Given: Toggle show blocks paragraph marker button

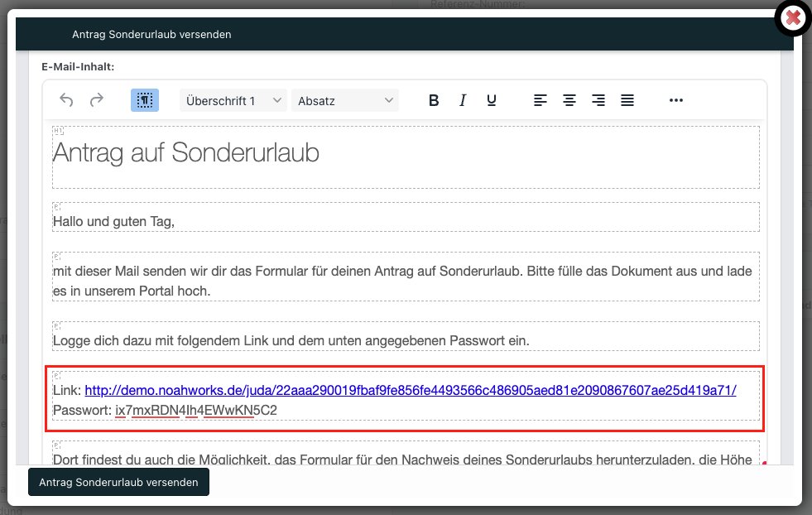Looking at the screenshot, I should click(145, 100).
